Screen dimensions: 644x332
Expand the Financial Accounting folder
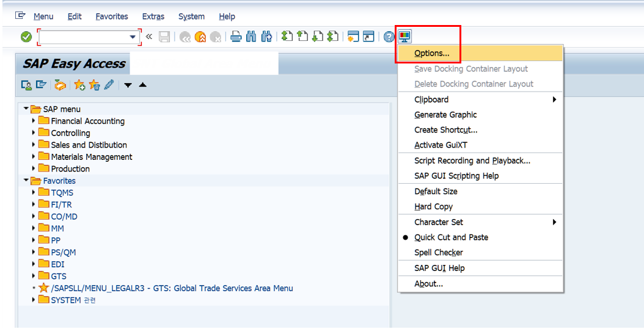[34, 121]
